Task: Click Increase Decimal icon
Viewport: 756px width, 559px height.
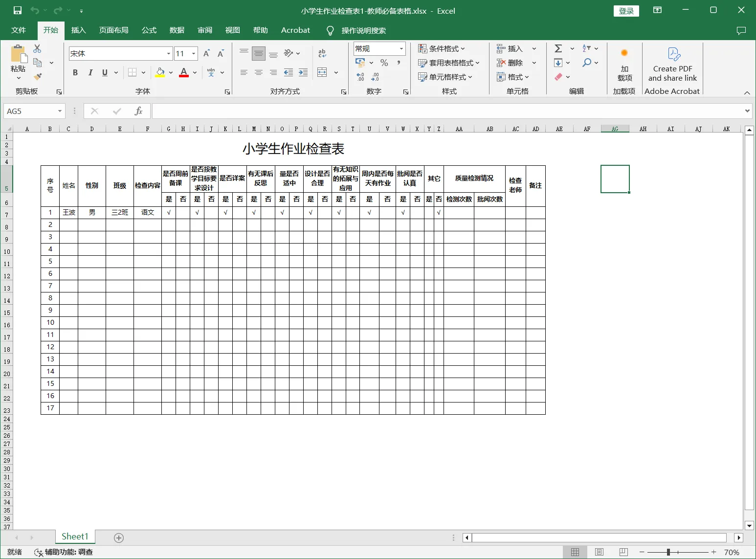Action: tap(360, 77)
